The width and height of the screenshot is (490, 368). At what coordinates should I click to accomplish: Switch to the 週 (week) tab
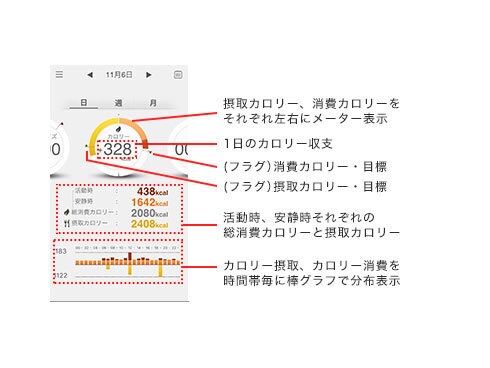click(118, 103)
